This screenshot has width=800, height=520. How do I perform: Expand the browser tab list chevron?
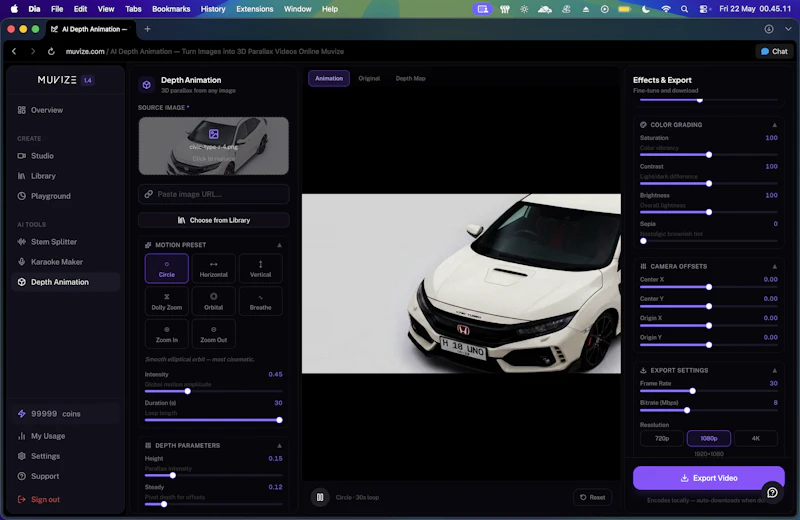click(x=788, y=29)
